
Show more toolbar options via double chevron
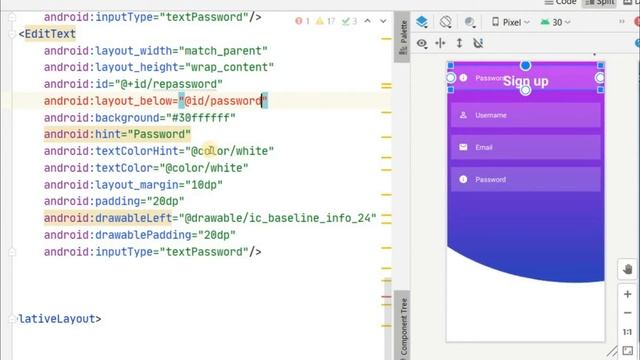(622, 21)
